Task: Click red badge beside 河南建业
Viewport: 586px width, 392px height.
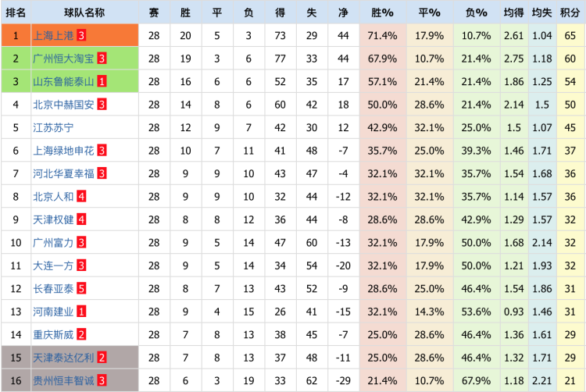Action: coord(81,312)
